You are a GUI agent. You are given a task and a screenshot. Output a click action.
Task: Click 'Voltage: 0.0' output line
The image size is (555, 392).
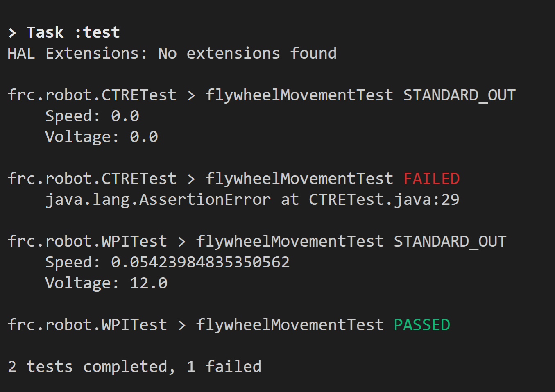coord(102,137)
